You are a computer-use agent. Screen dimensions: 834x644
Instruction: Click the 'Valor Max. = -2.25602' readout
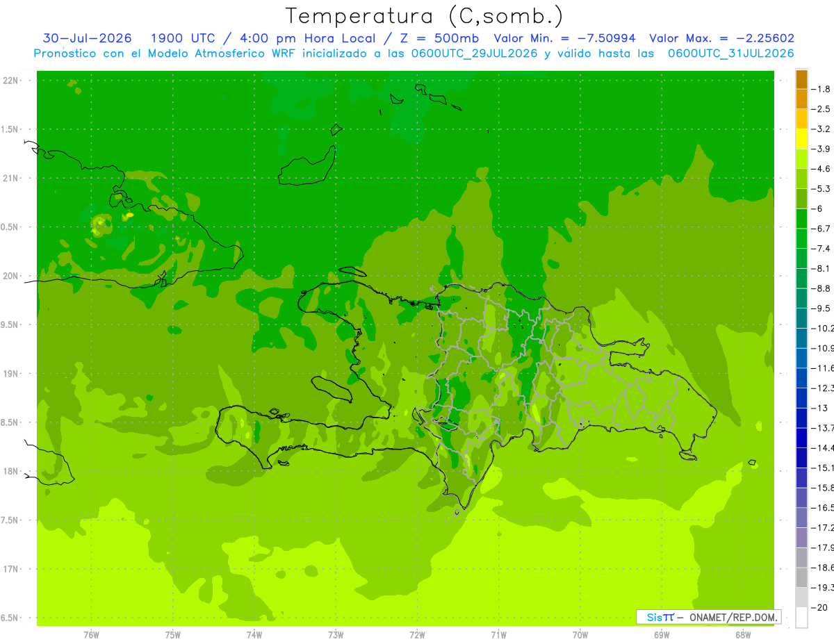[722, 38]
